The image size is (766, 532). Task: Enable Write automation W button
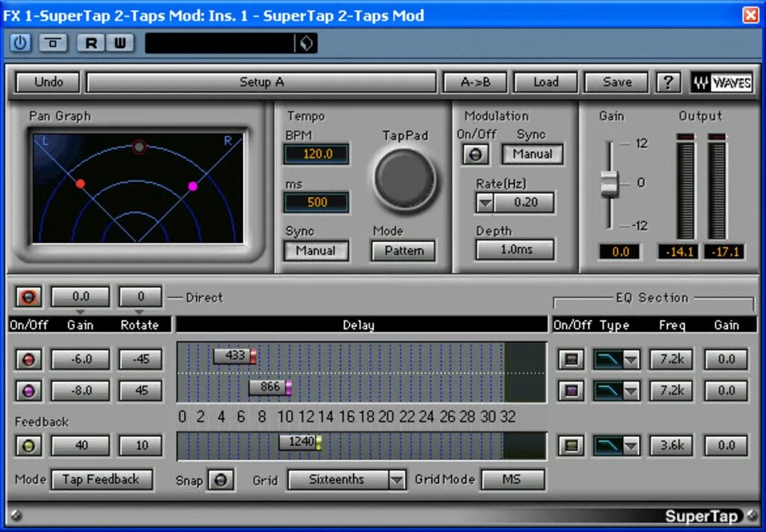pos(120,43)
